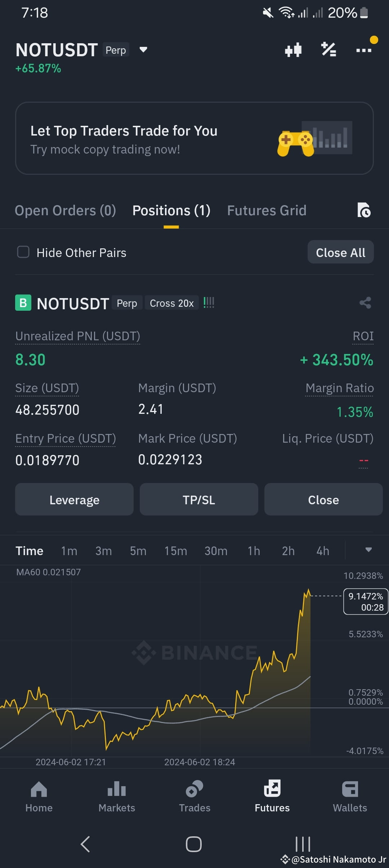Image resolution: width=389 pixels, height=868 pixels.
Task: Open the percent calculator icon
Action: [328, 50]
